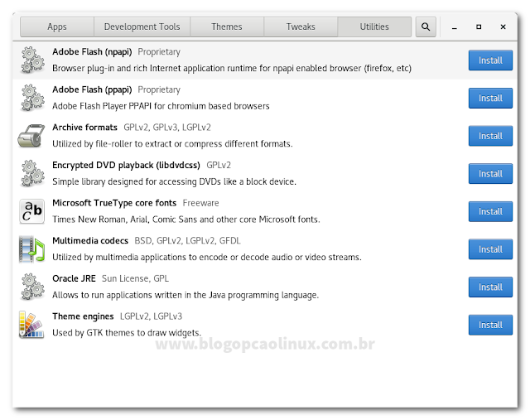Screen dimensions: 530x420
Task: Click 'BSD, GPLv2, LGPLv2, GFDL' license text
Action: 188,241
